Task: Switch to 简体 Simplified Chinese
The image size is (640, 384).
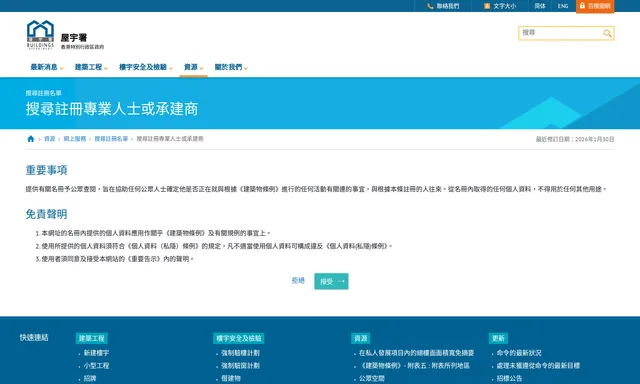Action: click(540, 6)
